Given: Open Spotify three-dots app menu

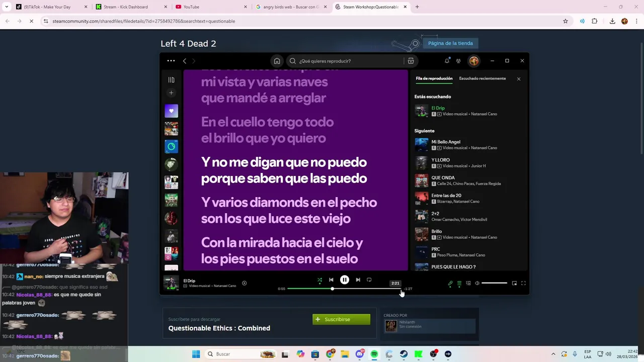Looking at the screenshot, I should (171, 61).
